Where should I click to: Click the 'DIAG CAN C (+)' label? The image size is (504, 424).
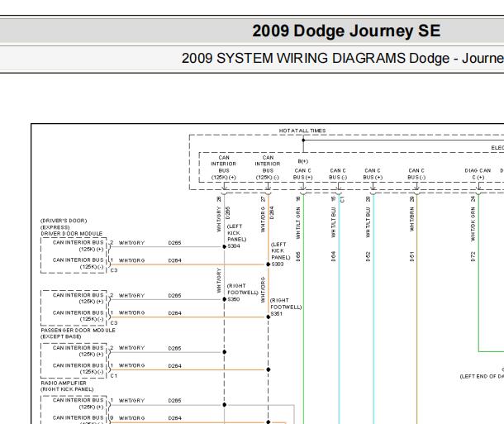coord(478,174)
